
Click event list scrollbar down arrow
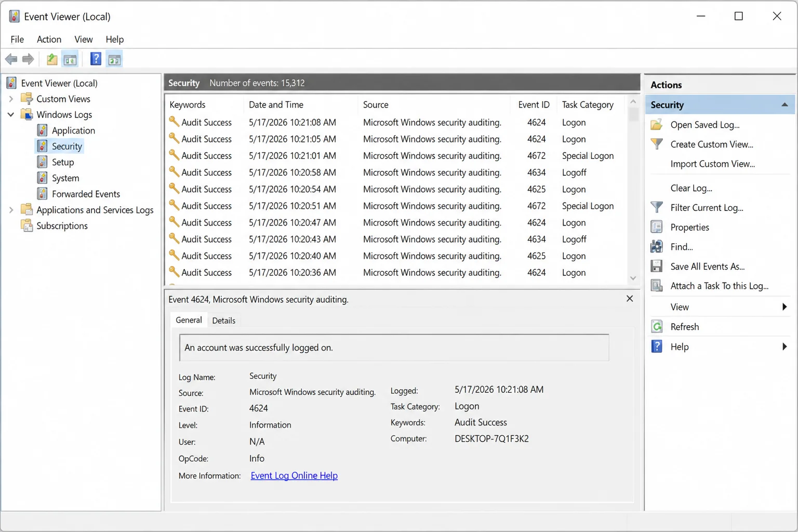click(x=633, y=278)
